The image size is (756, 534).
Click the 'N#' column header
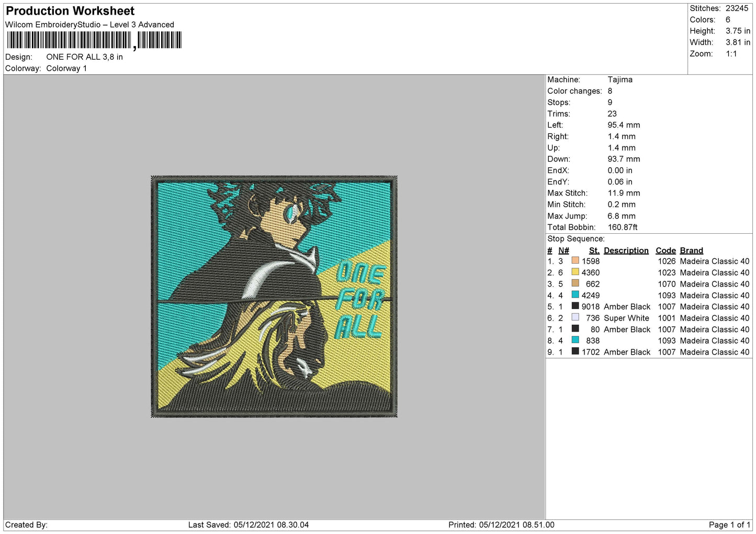[x=563, y=251]
